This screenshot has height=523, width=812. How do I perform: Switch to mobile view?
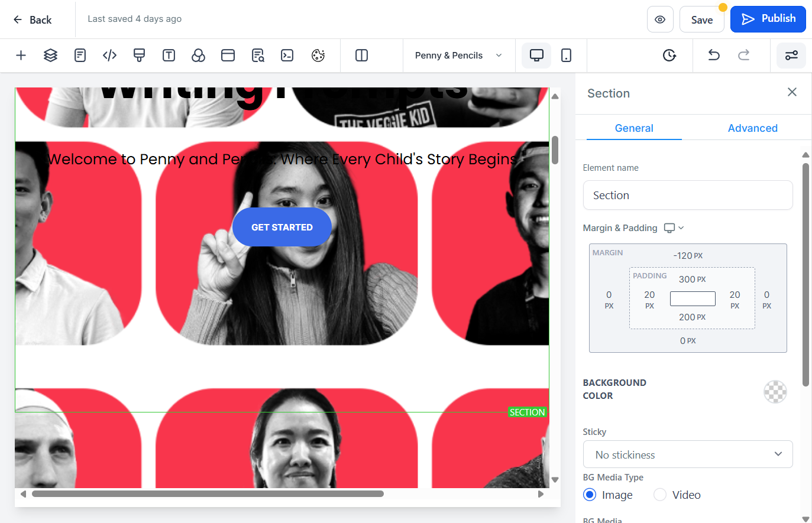click(x=566, y=56)
